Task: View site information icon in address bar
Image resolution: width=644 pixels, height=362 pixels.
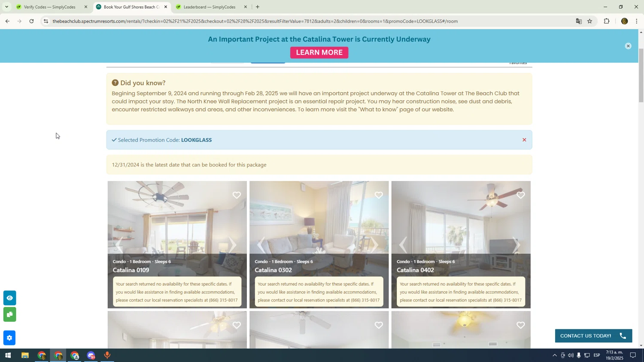Action: [46, 21]
